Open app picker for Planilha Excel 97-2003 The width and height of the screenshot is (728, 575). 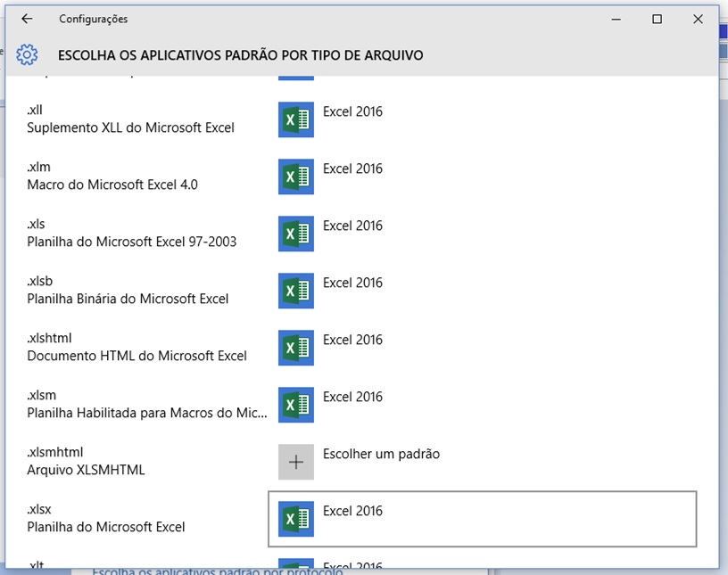483,234
